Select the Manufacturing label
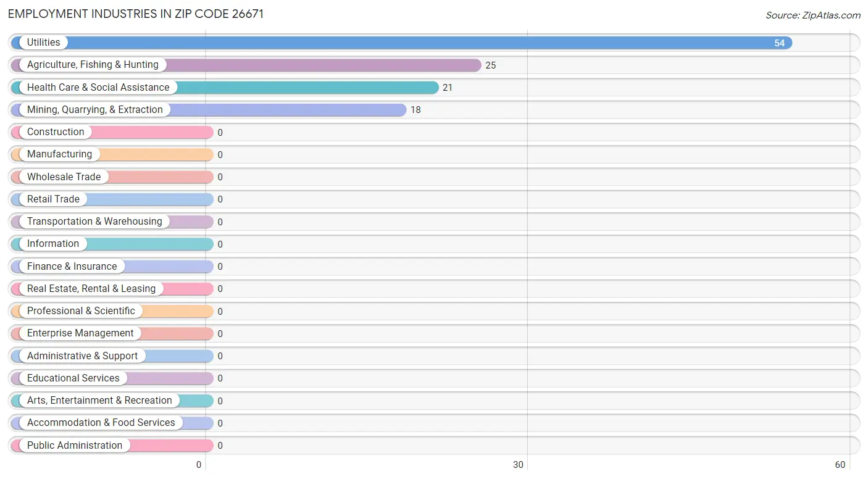Screen dimensions: 868x479 [59, 154]
